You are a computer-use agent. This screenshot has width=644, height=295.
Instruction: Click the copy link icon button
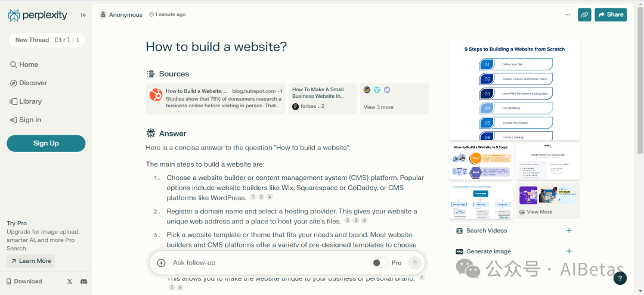pos(584,15)
